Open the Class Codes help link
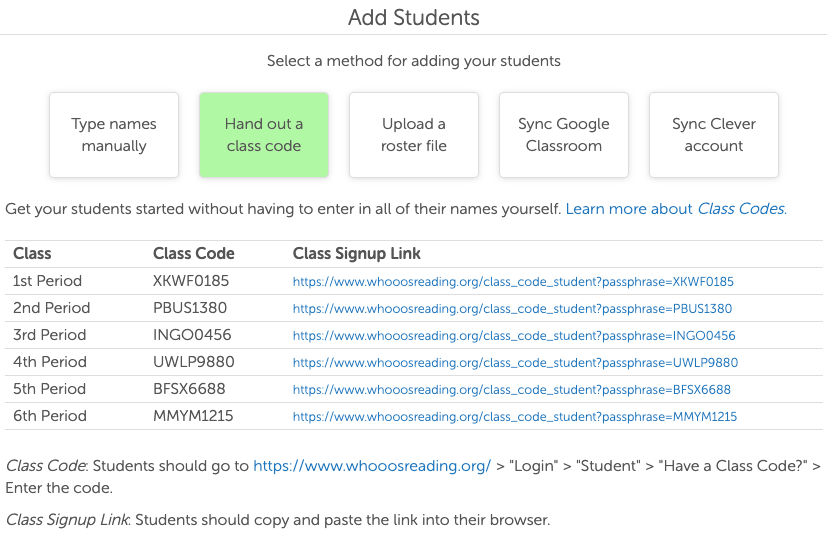The image size is (827, 534). [x=675, y=209]
